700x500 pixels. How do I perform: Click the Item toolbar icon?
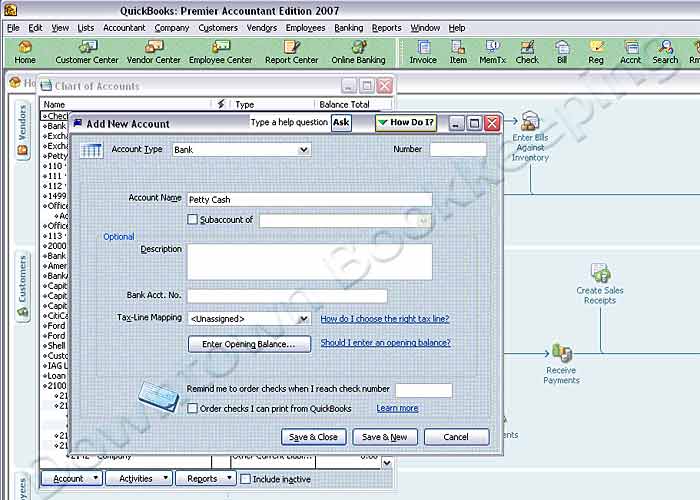click(x=458, y=53)
